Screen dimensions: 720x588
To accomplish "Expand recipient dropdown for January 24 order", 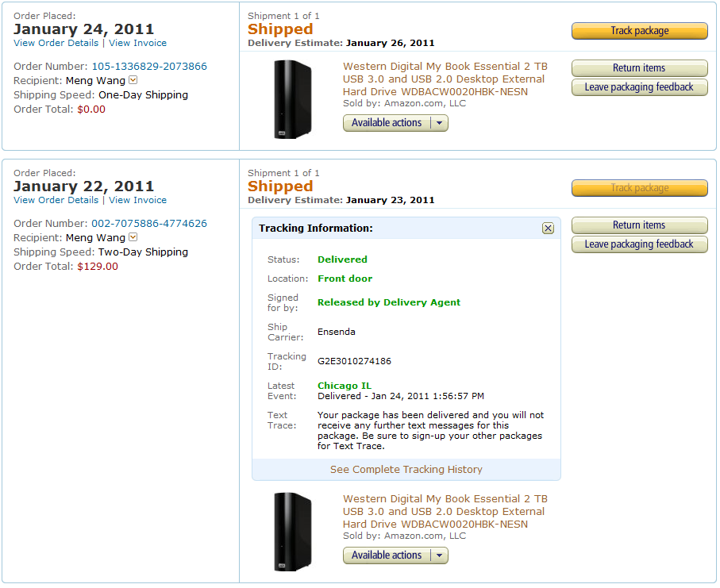I will [133, 80].
